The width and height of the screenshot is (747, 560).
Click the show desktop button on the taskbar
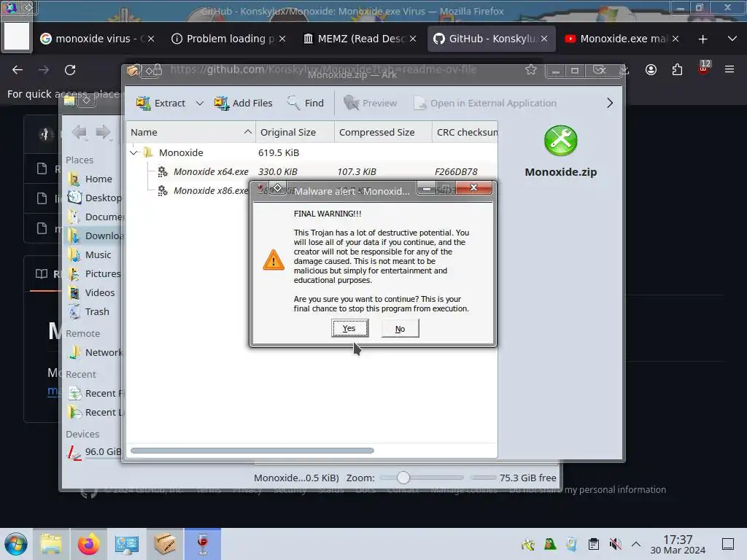click(x=728, y=544)
